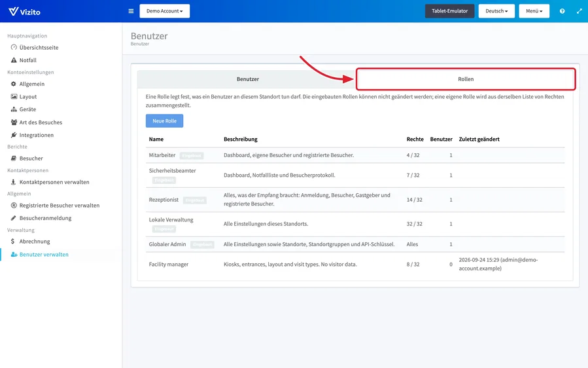Image resolution: width=588 pixels, height=368 pixels.
Task: Select the Lokale Verwaltung role name
Action: tap(171, 219)
